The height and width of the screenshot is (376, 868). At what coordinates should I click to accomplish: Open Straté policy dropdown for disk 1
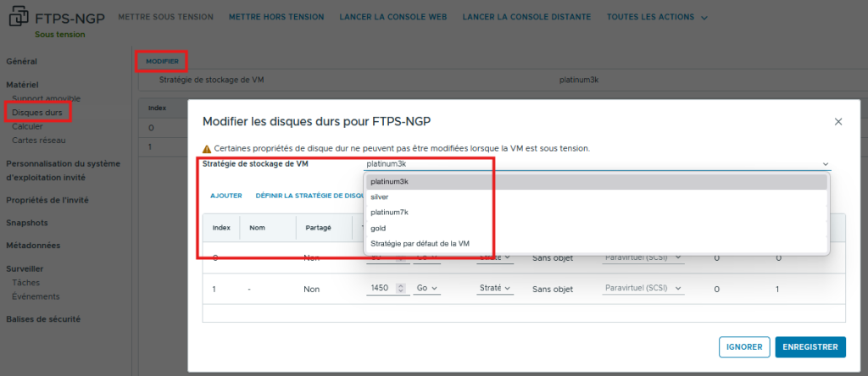click(x=495, y=289)
